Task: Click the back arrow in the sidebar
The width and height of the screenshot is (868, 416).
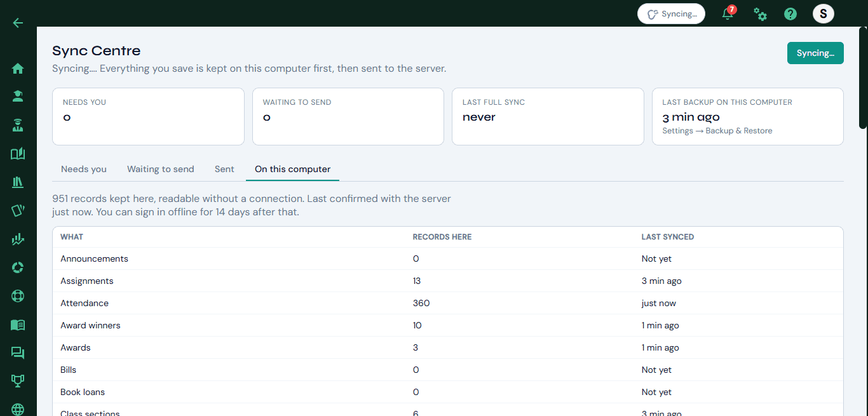Action: click(x=18, y=23)
